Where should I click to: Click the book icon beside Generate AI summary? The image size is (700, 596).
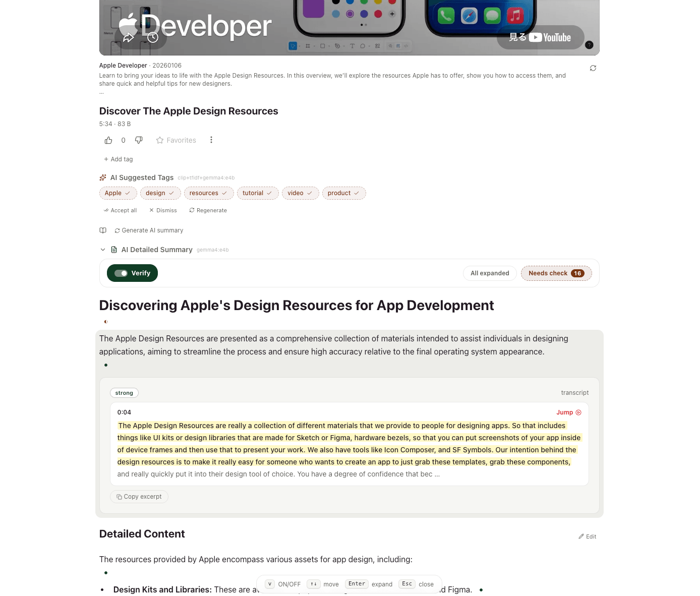103,230
